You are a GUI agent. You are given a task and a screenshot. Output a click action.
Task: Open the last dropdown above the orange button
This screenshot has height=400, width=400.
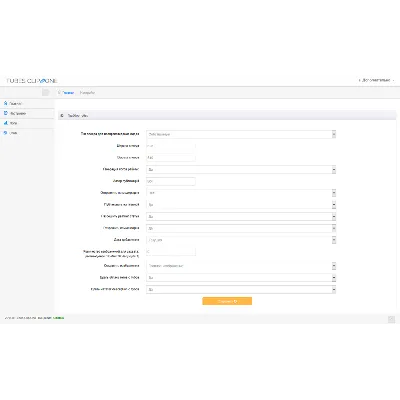(x=241, y=289)
